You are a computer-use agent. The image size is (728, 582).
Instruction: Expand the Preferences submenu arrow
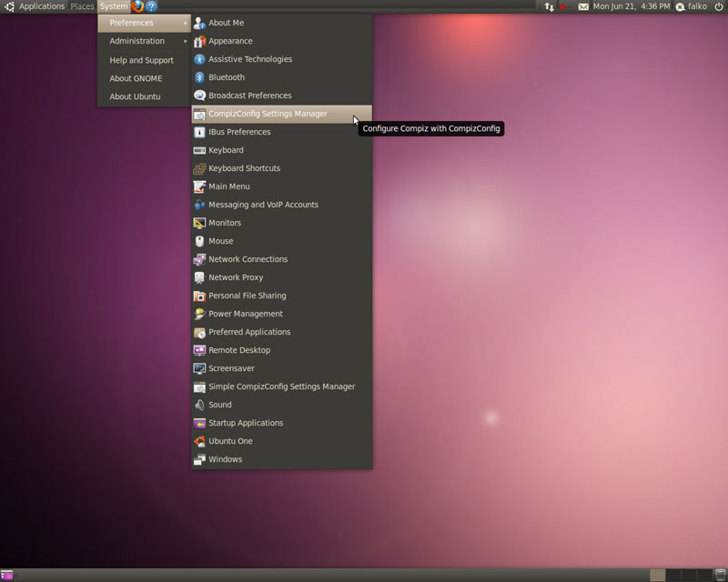(186, 23)
